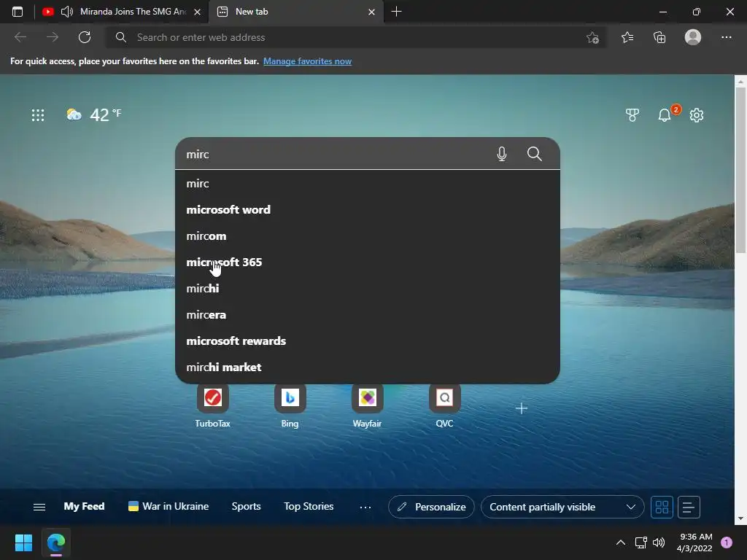
Task: Open the network status tray icon
Action: [640, 542]
